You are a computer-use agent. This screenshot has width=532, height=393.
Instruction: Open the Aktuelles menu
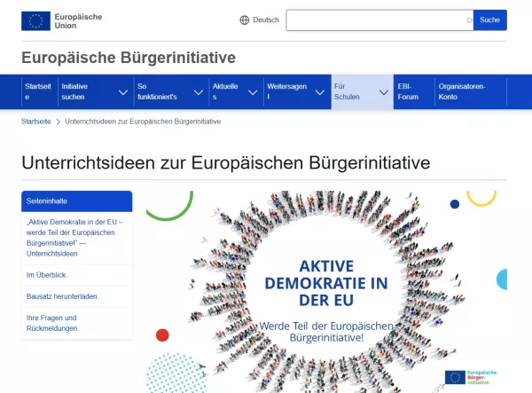click(x=225, y=91)
